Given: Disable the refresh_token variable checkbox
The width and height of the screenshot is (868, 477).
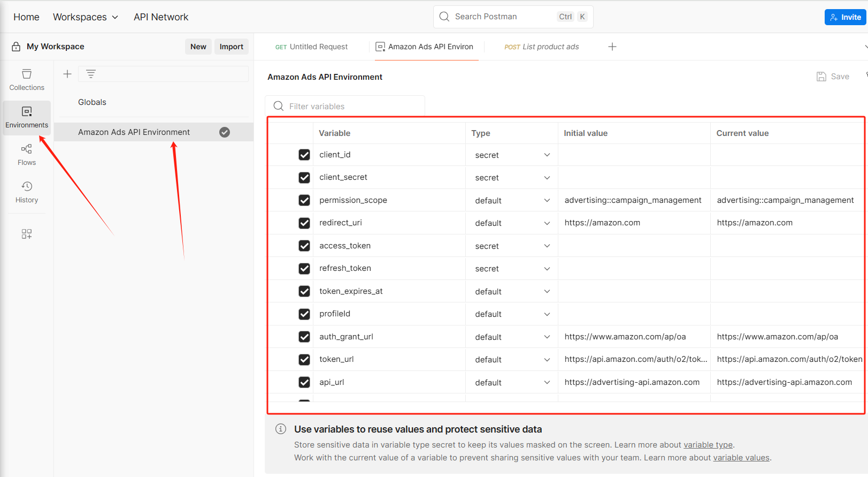Looking at the screenshot, I should [304, 268].
